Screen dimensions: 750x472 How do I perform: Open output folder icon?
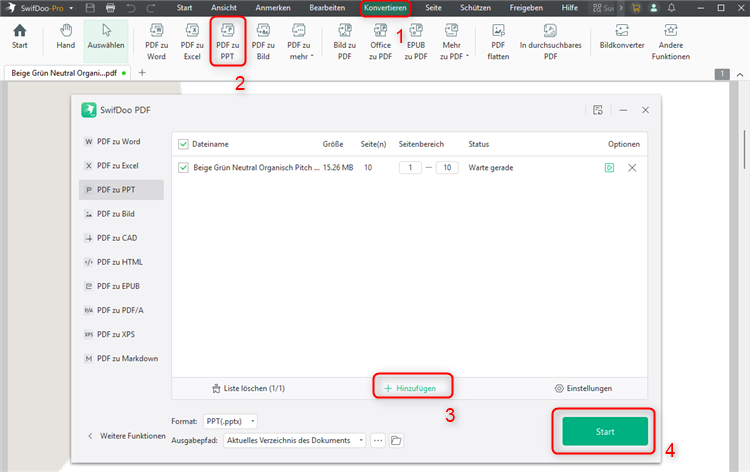click(x=396, y=440)
